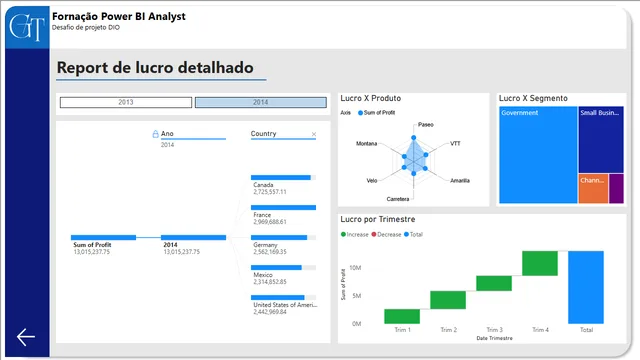Click the Velo label on radar chart
The width and height of the screenshot is (640, 360).
(371, 180)
